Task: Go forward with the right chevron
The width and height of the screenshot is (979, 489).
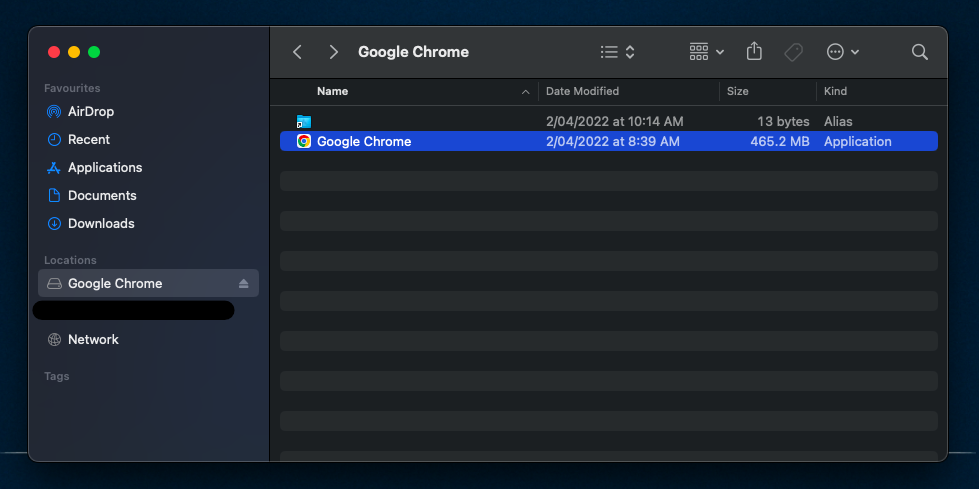Action: [333, 52]
